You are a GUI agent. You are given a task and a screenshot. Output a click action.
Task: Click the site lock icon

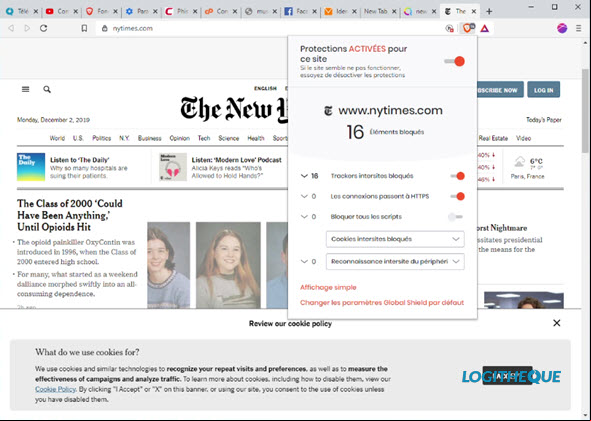point(105,28)
